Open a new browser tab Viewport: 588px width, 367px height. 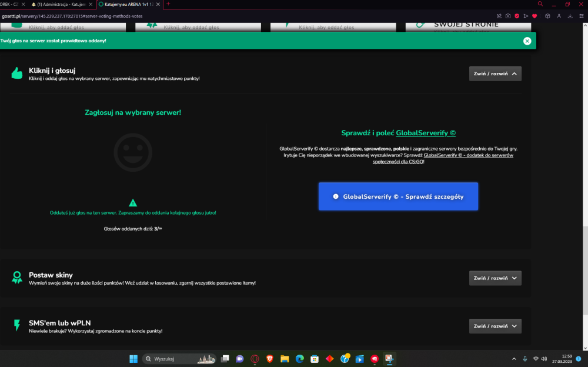(x=168, y=4)
